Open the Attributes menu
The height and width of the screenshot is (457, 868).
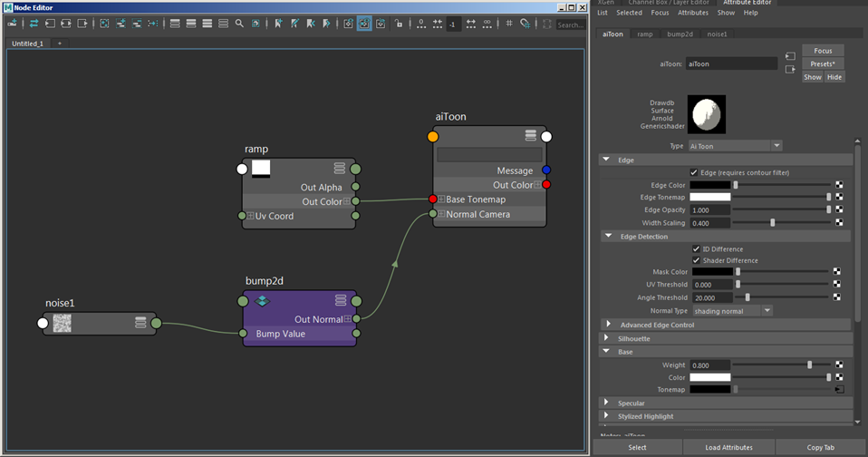pyautogui.click(x=692, y=13)
